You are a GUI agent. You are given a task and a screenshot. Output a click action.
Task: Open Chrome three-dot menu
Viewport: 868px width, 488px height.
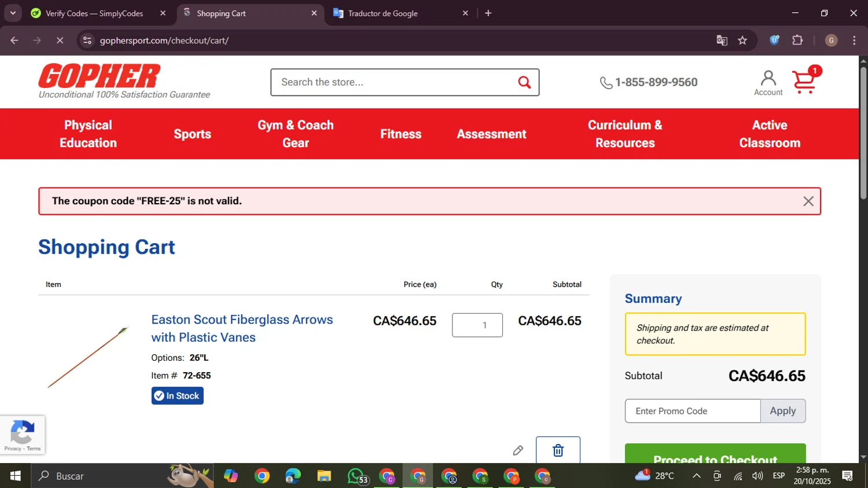[x=854, y=41]
